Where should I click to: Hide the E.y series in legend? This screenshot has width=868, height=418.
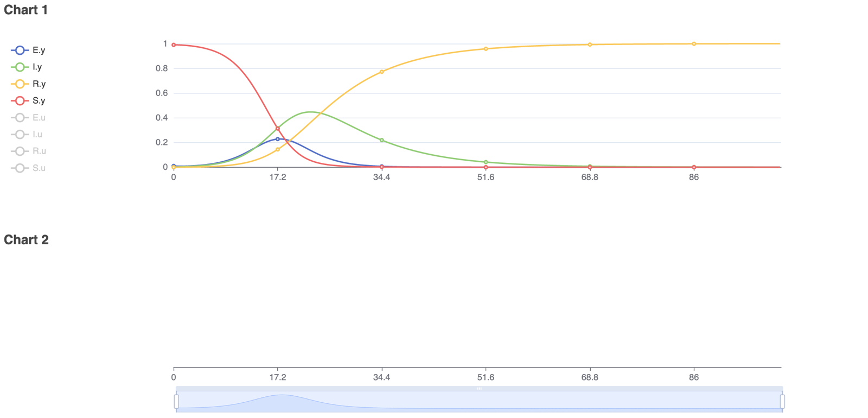(28, 50)
